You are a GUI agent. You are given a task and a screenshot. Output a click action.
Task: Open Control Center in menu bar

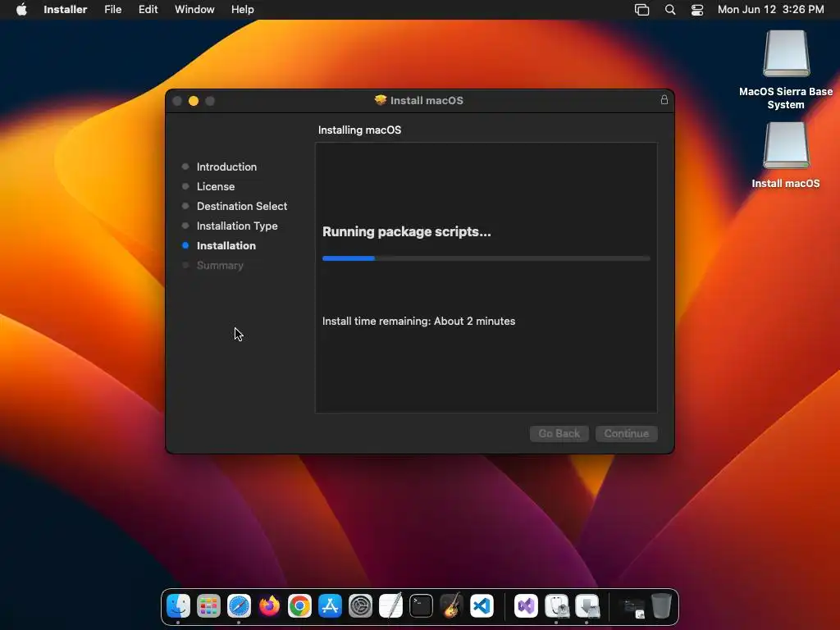(697, 10)
